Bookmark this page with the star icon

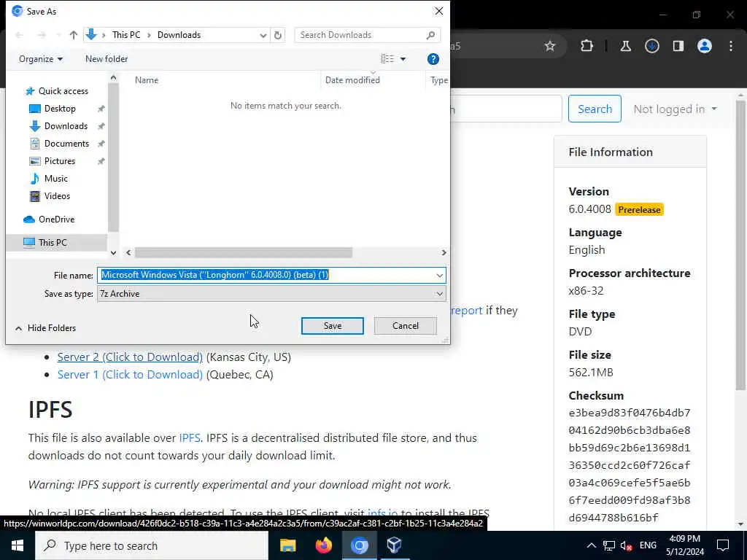click(550, 46)
